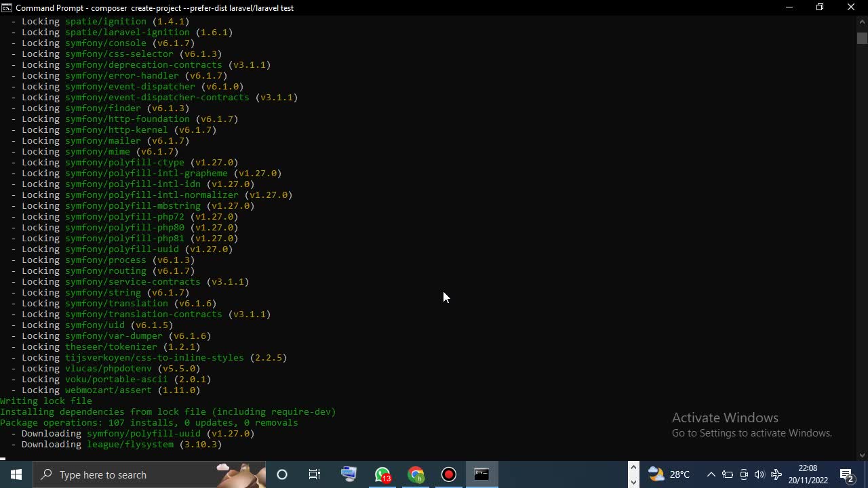
Task: Click the console scrollbar thumb
Action: [862, 38]
